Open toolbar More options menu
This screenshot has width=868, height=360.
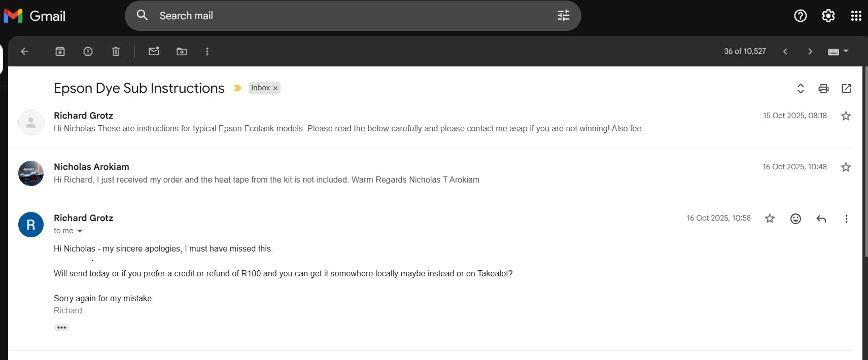(207, 51)
